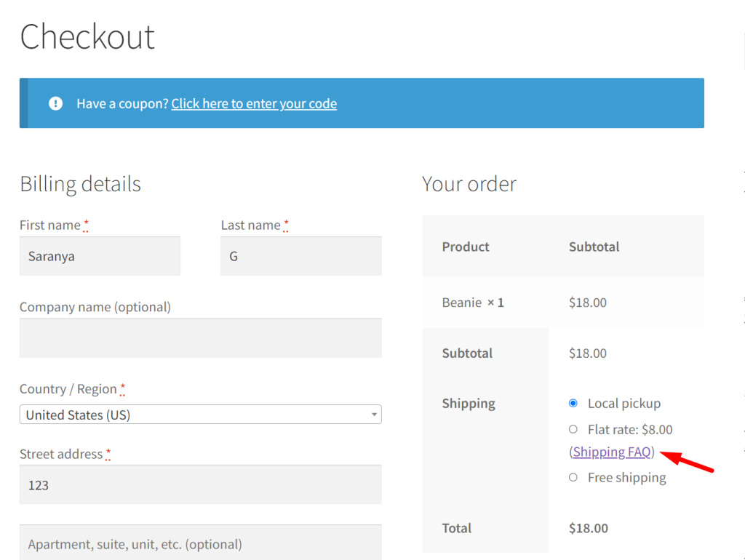This screenshot has height=560, width=745.
Task: Click the Checkout page heading
Action: click(x=87, y=36)
